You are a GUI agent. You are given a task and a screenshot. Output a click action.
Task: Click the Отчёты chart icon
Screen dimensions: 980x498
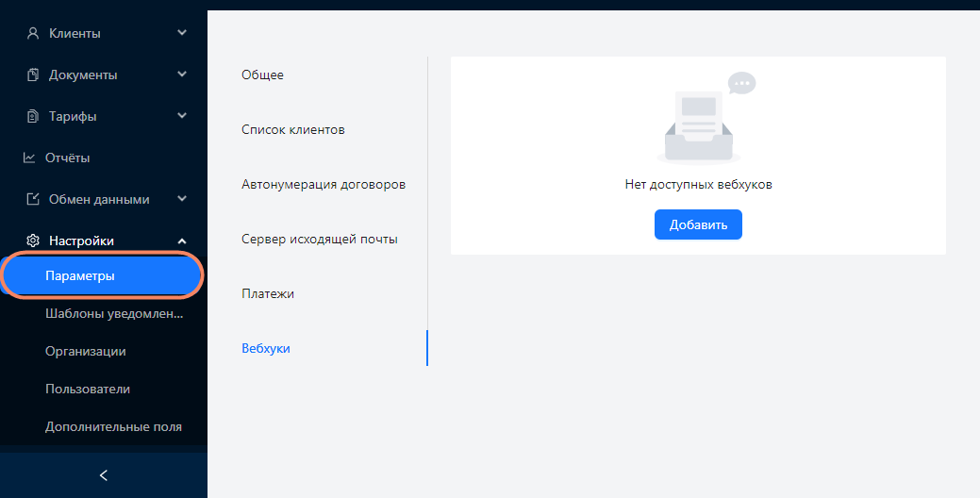pyautogui.click(x=29, y=158)
